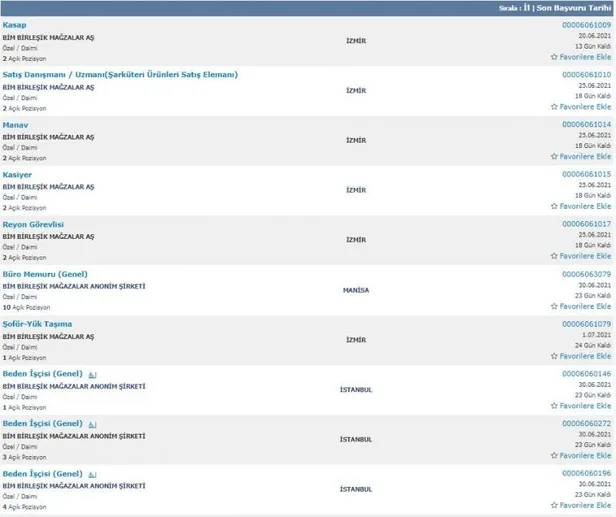Image resolution: width=616 pixels, height=517 pixels.
Task: Click the small icon beside 3-position Beden İşçisi
Action: click(92, 424)
